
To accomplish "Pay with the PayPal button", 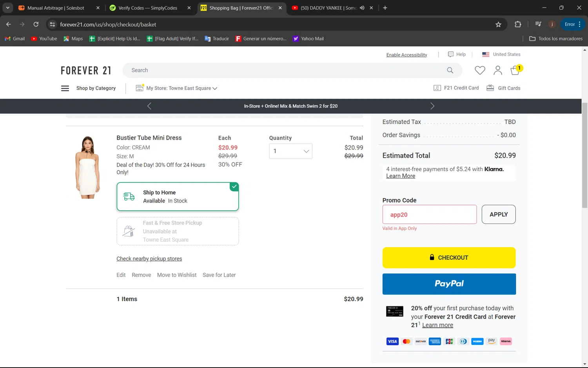I will (x=449, y=284).
